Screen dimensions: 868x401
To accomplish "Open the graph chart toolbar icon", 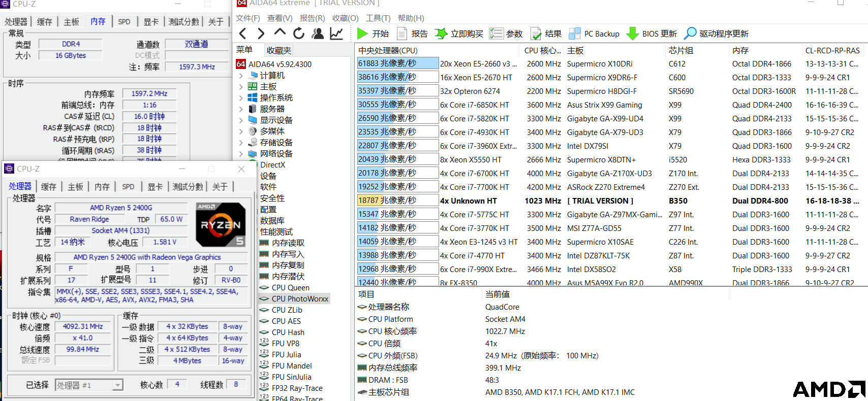I will click(336, 34).
